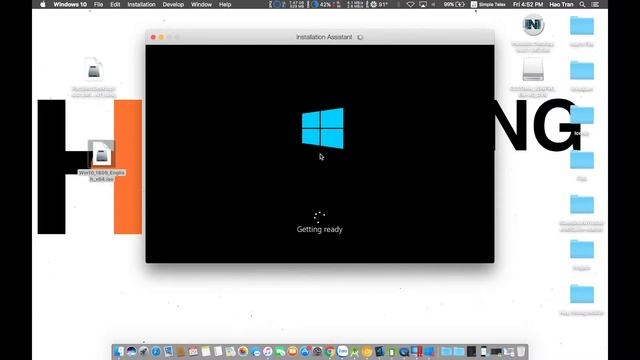Image resolution: width=640 pixels, height=360 pixels.
Task: Minimize the Installation Assistant window
Action: point(161,37)
